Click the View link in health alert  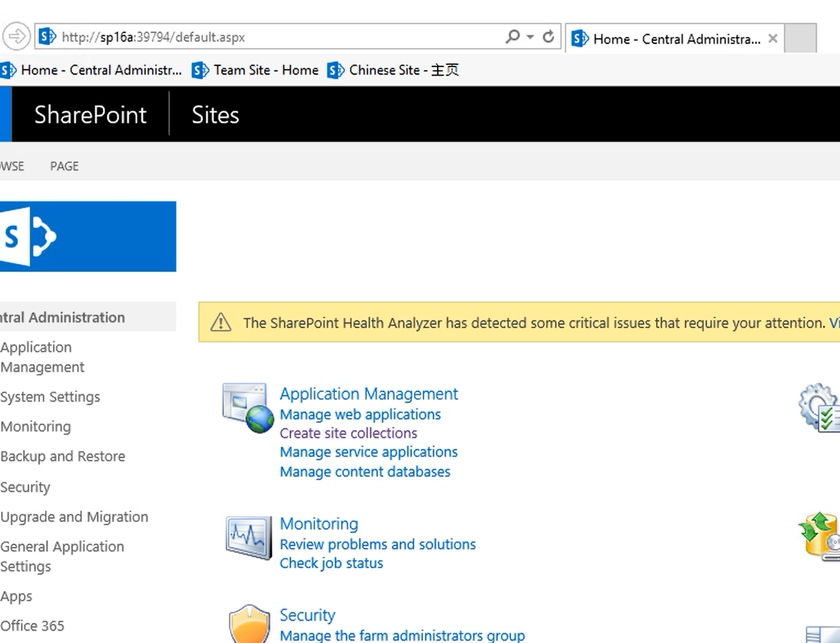click(834, 322)
